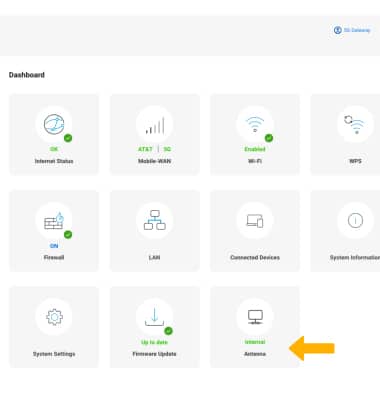The image size is (380, 400).
Task: Click the Internet Status label
Action: 54,161
